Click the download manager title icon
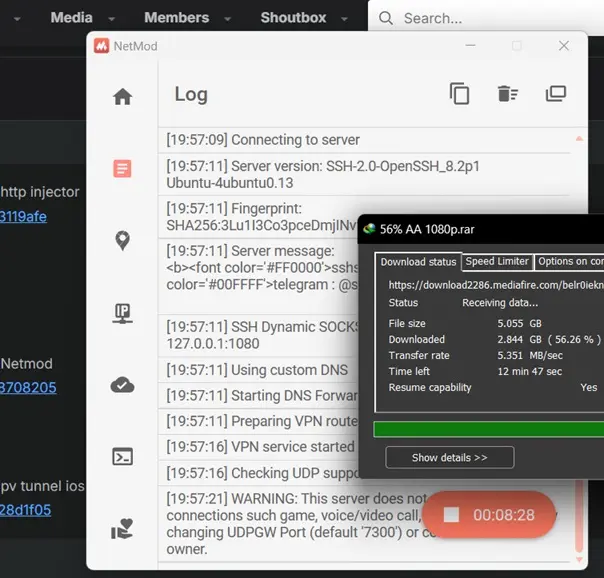604x578 pixels. [369, 229]
